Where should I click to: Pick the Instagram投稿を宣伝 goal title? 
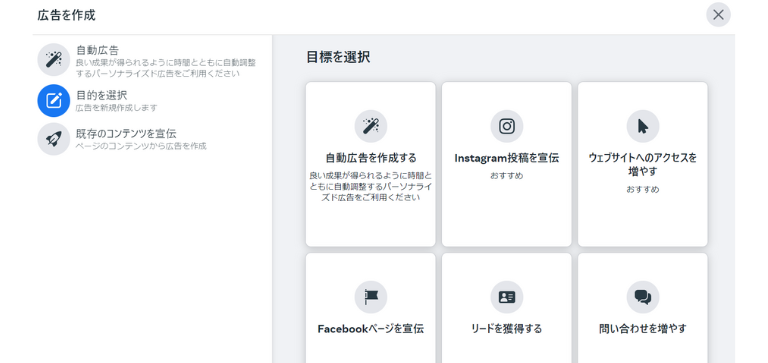pos(506,158)
